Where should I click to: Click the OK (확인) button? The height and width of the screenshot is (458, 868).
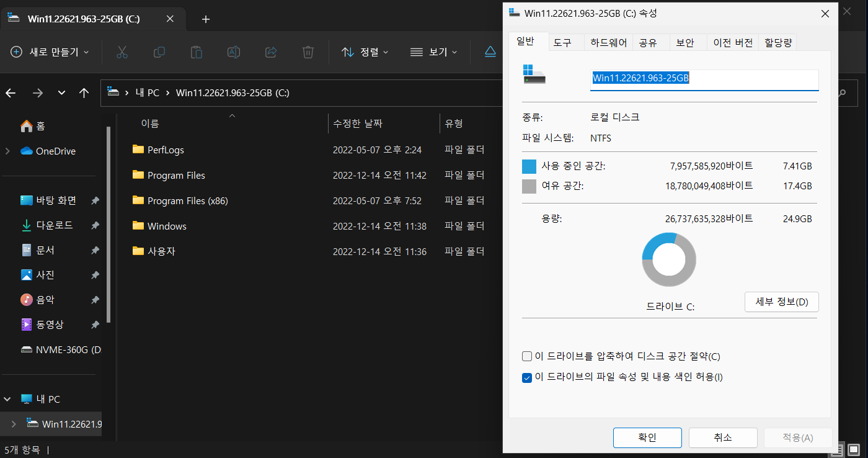[647, 438]
